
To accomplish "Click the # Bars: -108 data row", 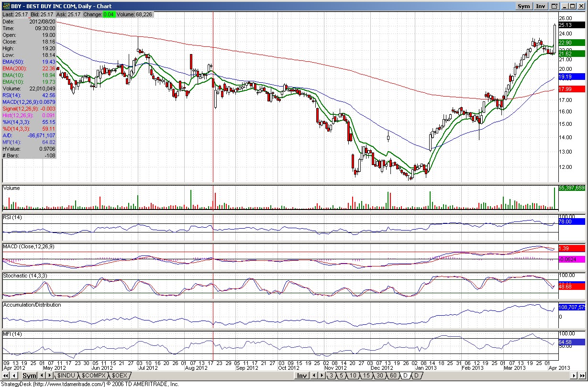I will coord(29,155).
